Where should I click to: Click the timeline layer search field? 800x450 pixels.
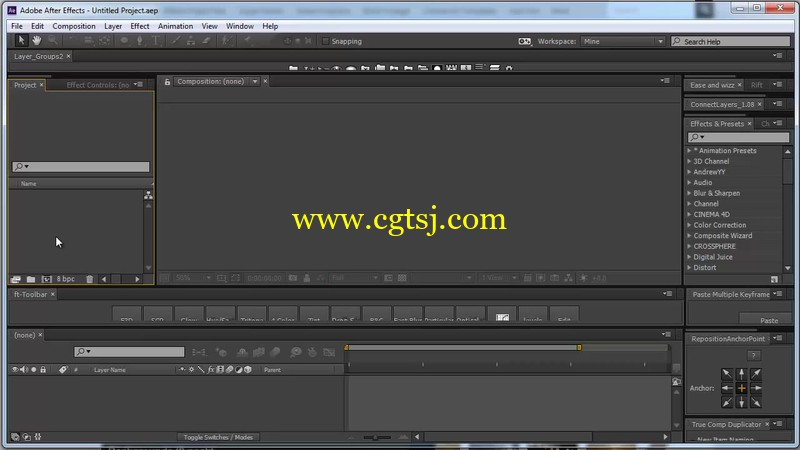(129, 352)
